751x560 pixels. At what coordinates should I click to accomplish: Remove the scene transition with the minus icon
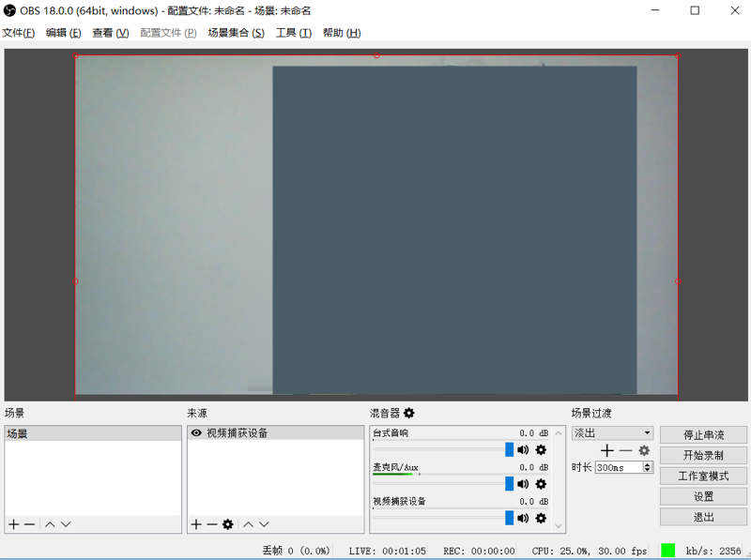(625, 450)
